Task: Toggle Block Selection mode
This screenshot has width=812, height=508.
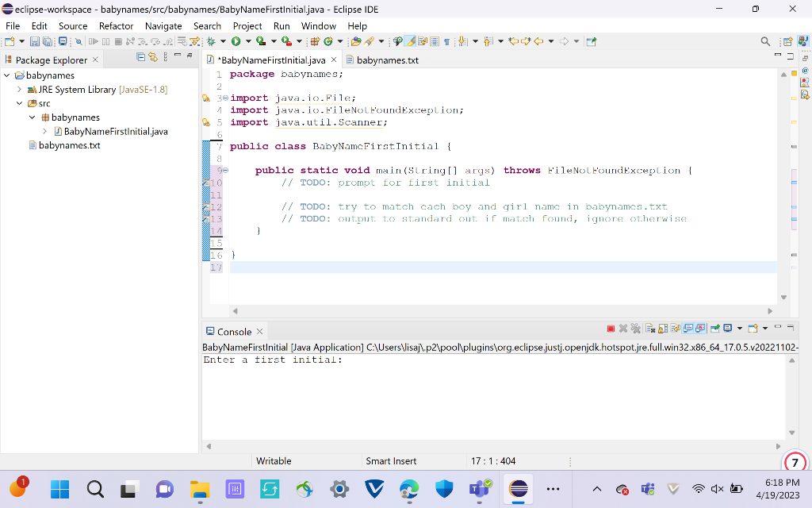Action: pyautogui.click(x=435, y=41)
